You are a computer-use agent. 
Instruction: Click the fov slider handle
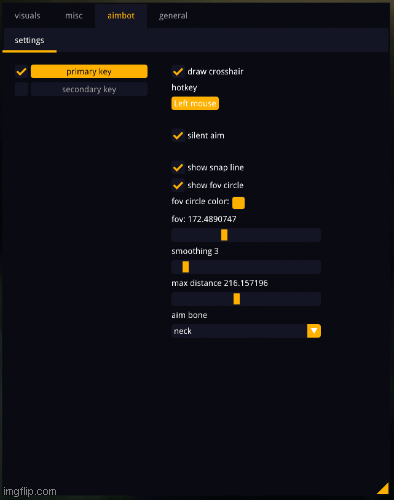(224, 235)
